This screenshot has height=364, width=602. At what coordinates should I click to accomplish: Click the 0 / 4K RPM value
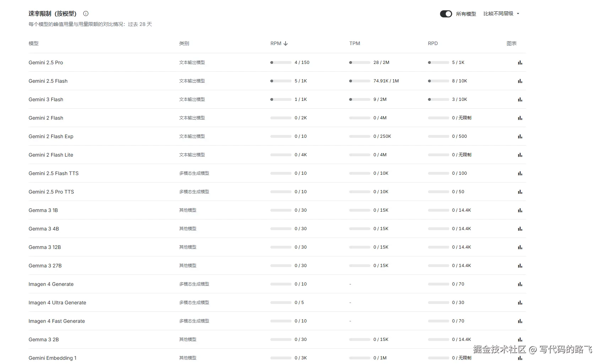[x=300, y=155]
